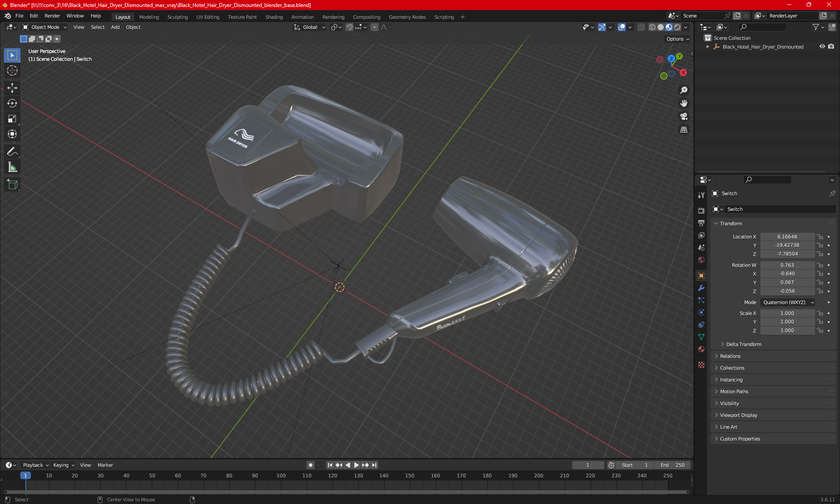Switch to the Modeling workspace tab

(149, 17)
